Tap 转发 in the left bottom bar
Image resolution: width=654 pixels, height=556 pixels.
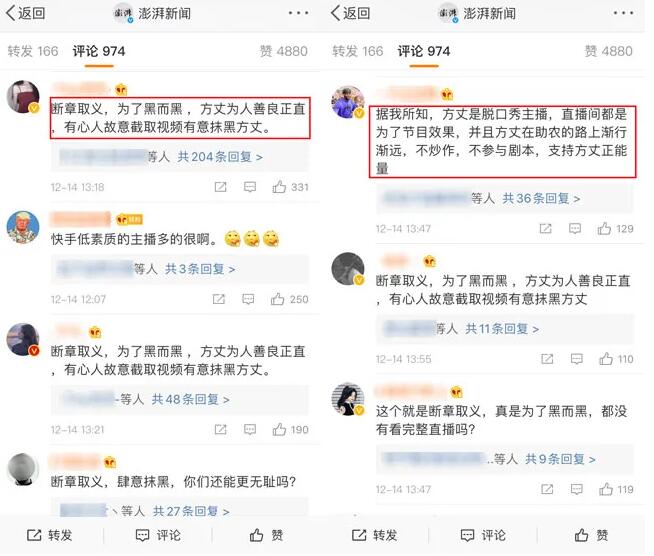click(x=49, y=535)
